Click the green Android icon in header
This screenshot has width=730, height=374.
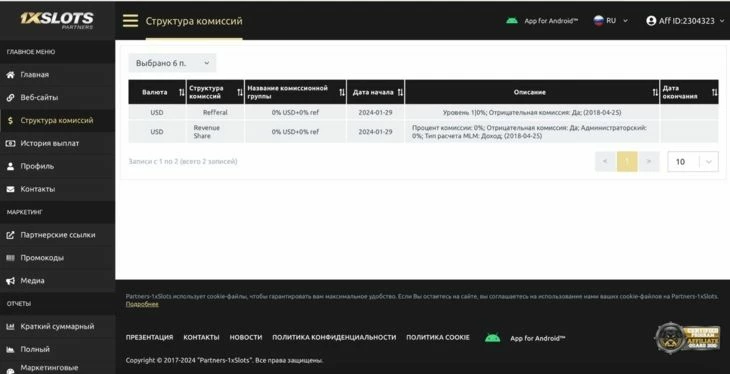click(x=512, y=21)
